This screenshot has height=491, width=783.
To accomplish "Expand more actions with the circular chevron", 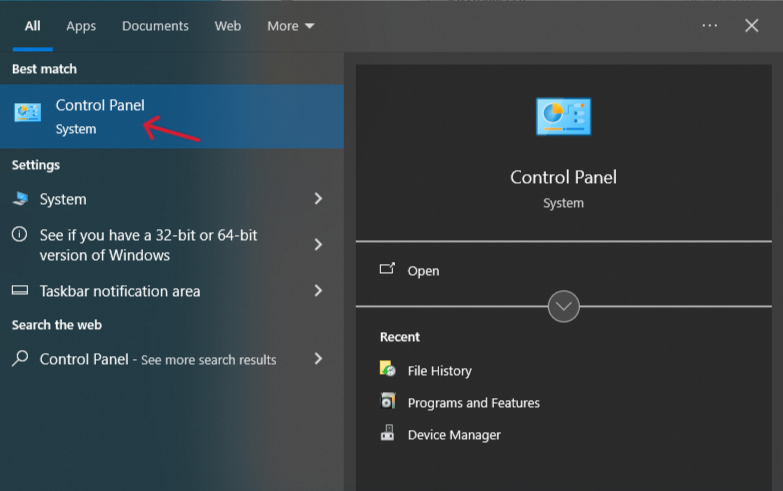I will click(x=563, y=306).
